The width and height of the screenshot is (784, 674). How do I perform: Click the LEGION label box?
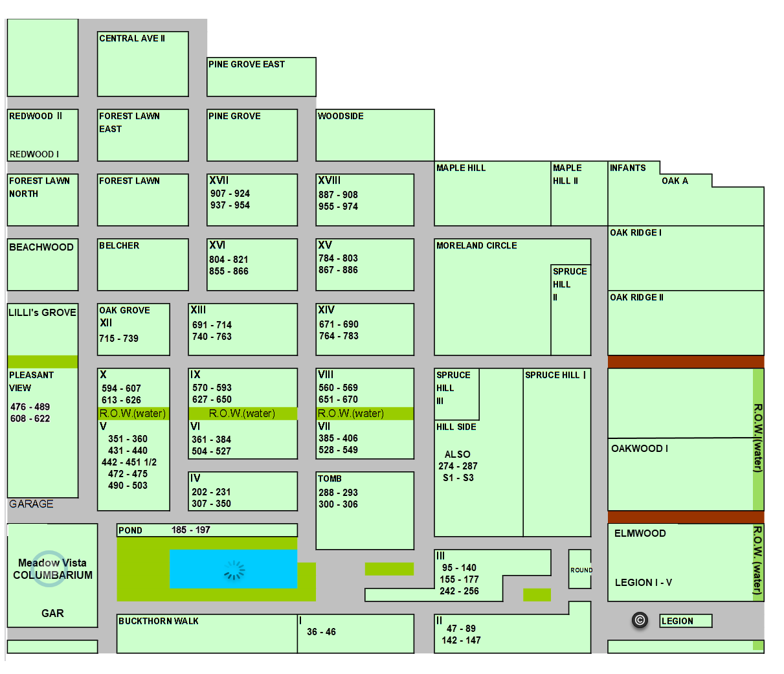(x=686, y=621)
